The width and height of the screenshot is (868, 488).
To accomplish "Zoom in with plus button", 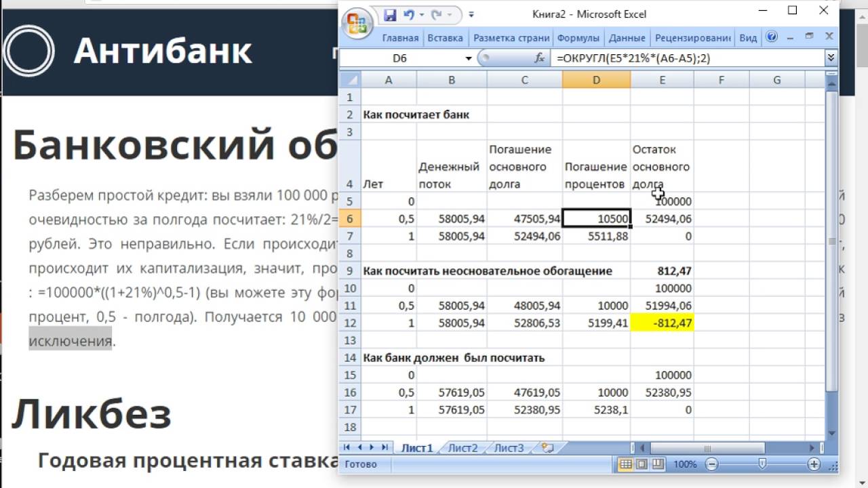I will click(x=814, y=464).
